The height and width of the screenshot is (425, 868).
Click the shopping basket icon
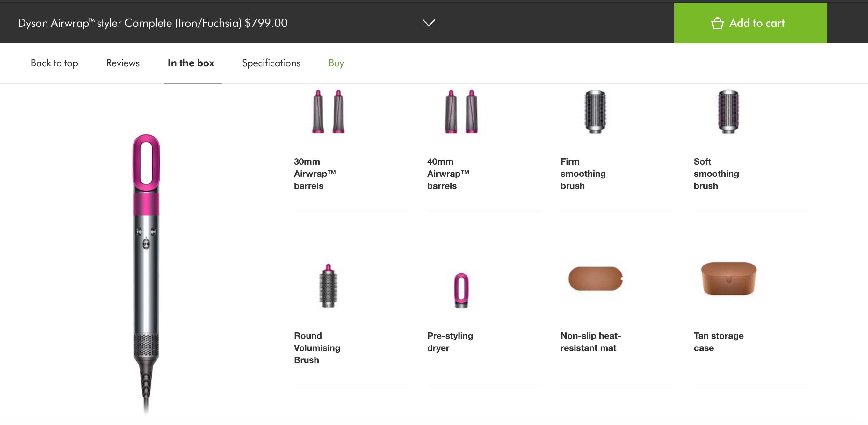pos(717,23)
